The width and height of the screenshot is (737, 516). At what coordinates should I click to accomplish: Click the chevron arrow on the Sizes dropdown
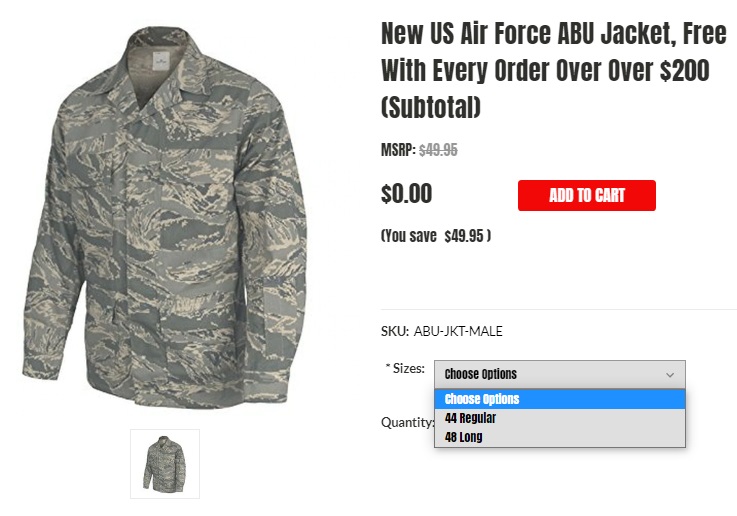tap(670, 374)
